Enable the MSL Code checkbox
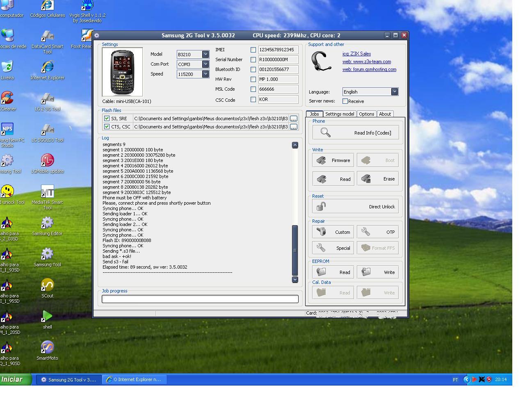Image resolution: width=525 pixels, height=420 pixels. pyautogui.click(x=253, y=89)
